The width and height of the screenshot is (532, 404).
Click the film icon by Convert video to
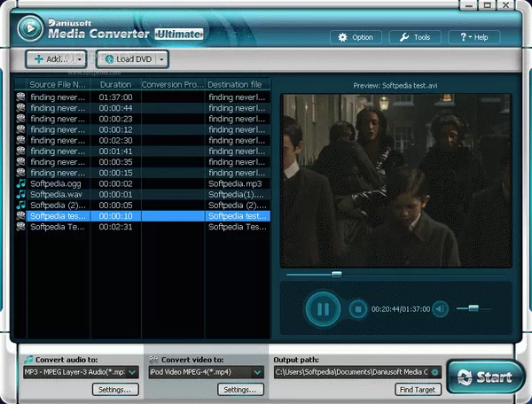(154, 360)
